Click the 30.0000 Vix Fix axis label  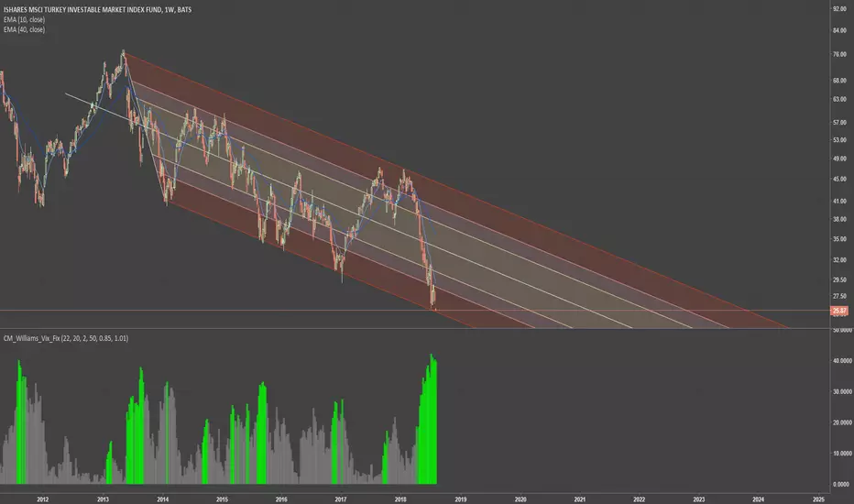point(841,392)
